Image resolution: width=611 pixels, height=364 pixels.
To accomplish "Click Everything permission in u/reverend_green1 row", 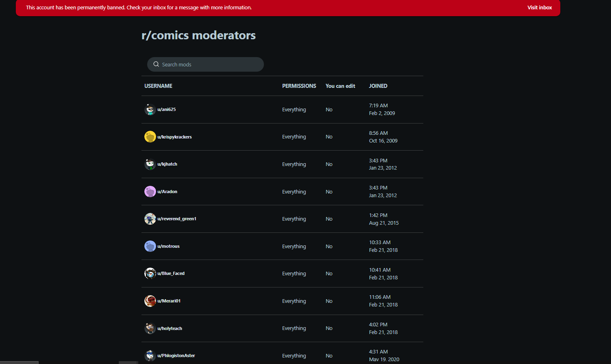I will [294, 219].
